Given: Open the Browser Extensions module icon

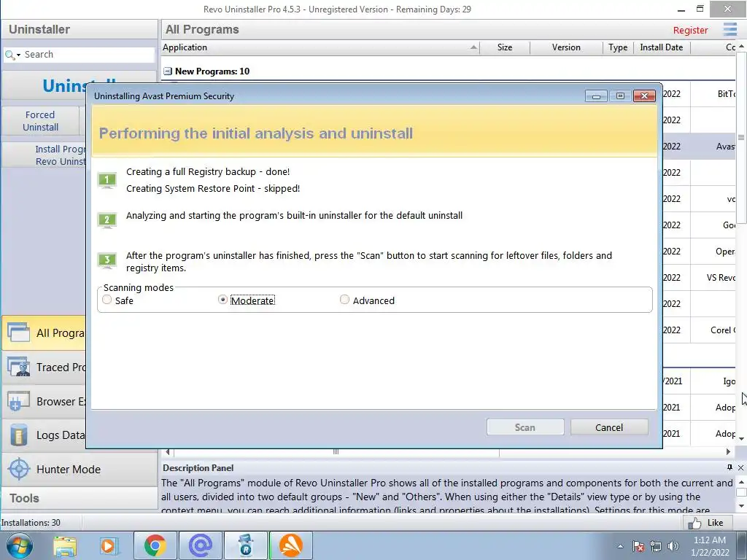Looking at the screenshot, I should pos(18,401).
